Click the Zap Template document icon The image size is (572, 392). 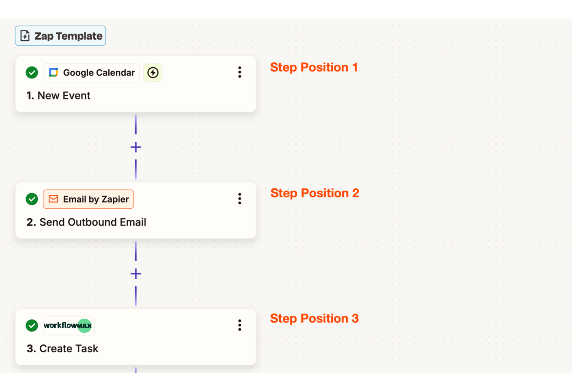pyautogui.click(x=25, y=36)
